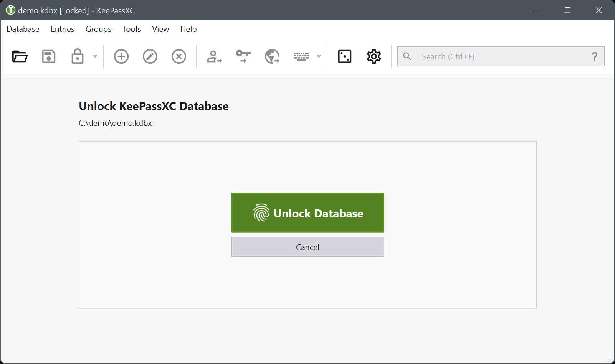Click the Copy Password key icon
The image size is (615, 364).
[243, 56]
